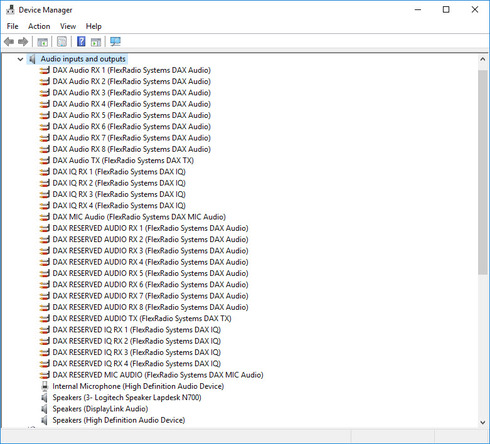
Task: Open the File menu
Action: pyautogui.click(x=13, y=26)
